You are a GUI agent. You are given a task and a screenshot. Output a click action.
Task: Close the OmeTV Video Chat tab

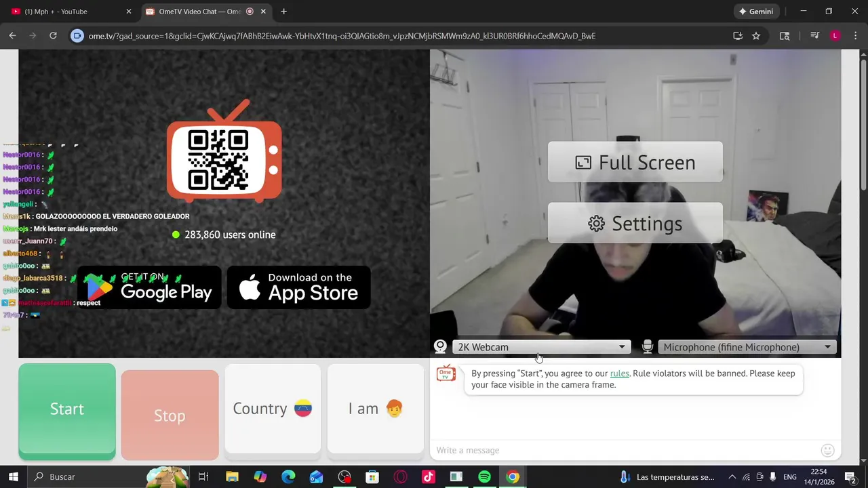coord(263,12)
